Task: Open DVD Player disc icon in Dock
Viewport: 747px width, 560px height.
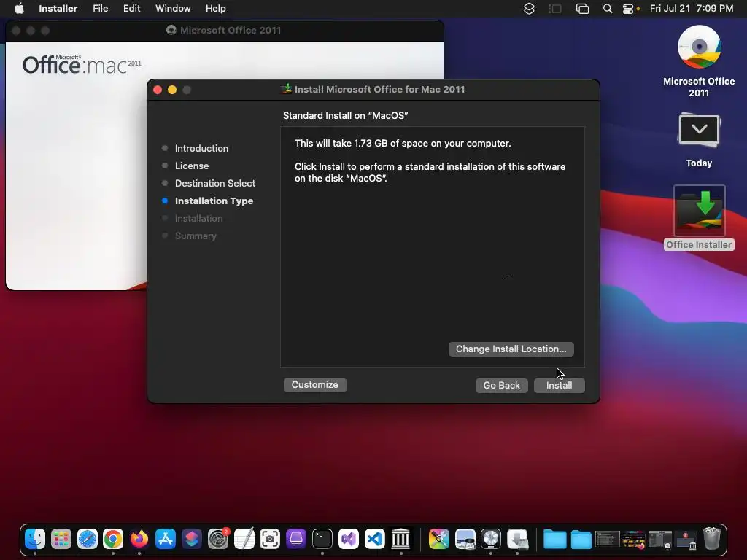Action: [x=491, y=539]
